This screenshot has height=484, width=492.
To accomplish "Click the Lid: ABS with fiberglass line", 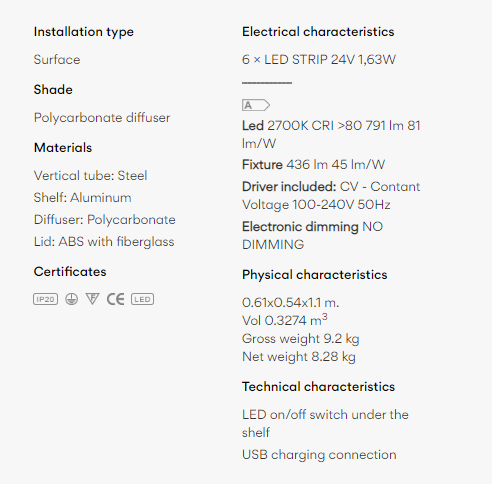I will point(104,242).
